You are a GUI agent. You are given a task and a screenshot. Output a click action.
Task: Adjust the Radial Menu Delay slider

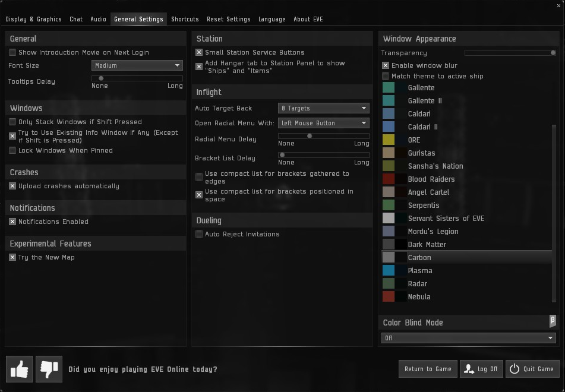(x=324, y=136)
